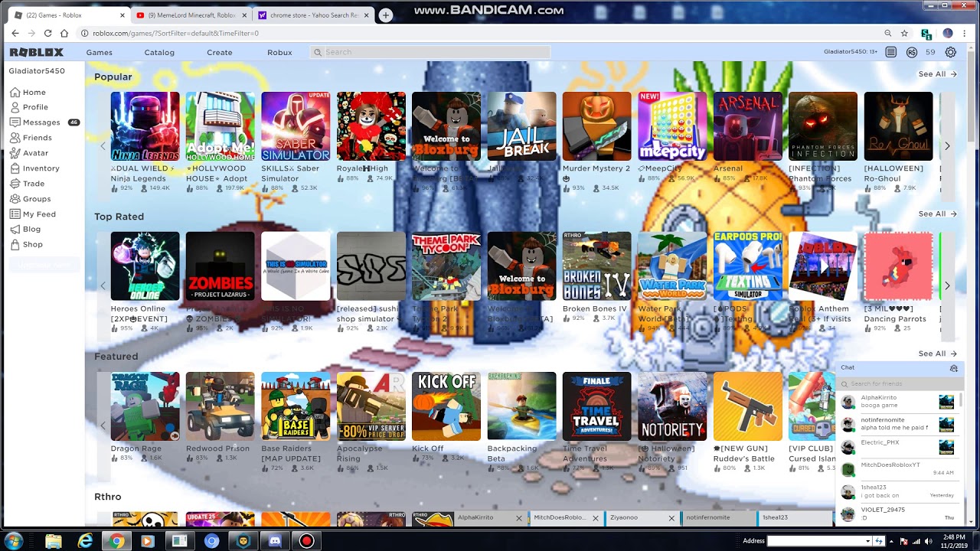Open the Robux menu

pyautogui.click(x=279, y=52)
